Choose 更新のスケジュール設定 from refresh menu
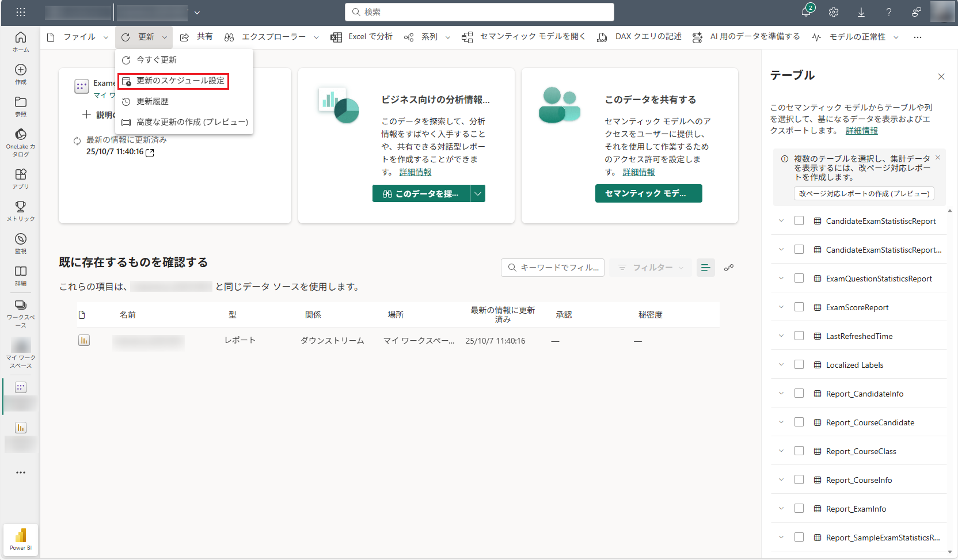958x560 pixels. 173,81
